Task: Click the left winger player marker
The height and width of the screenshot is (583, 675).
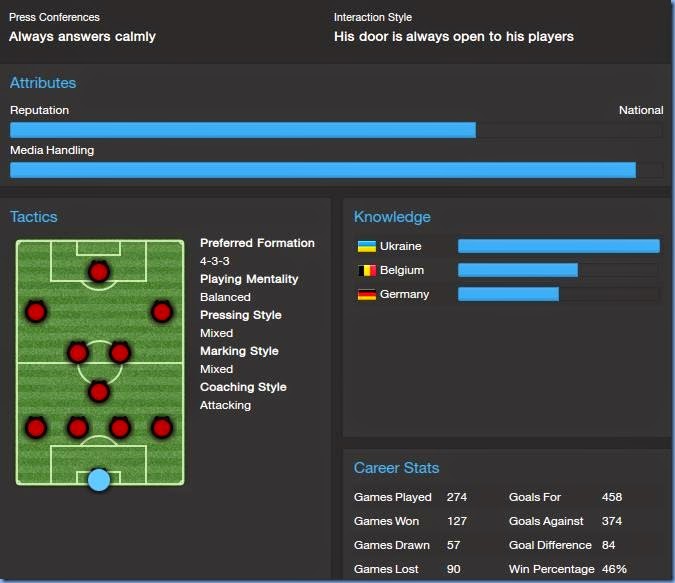Action: (x=36, y=311)
